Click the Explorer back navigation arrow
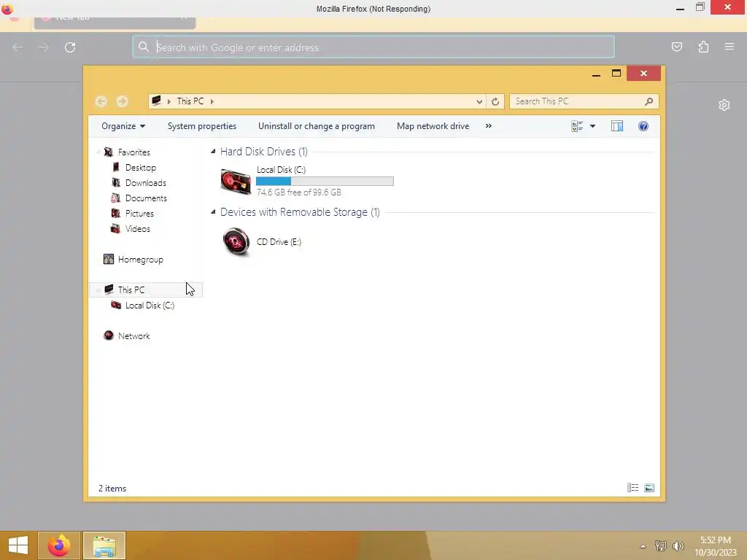The height and width of the screenshot is (560, 747). (101, 101)
